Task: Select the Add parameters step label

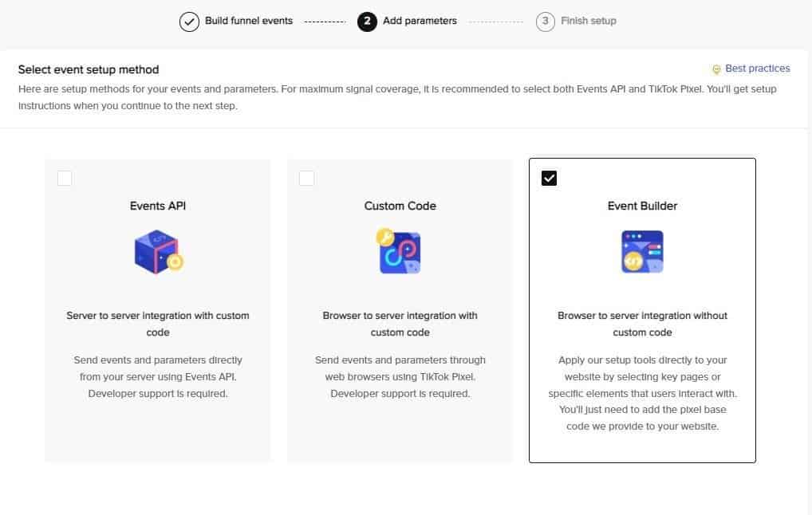Action: [420, 21]
